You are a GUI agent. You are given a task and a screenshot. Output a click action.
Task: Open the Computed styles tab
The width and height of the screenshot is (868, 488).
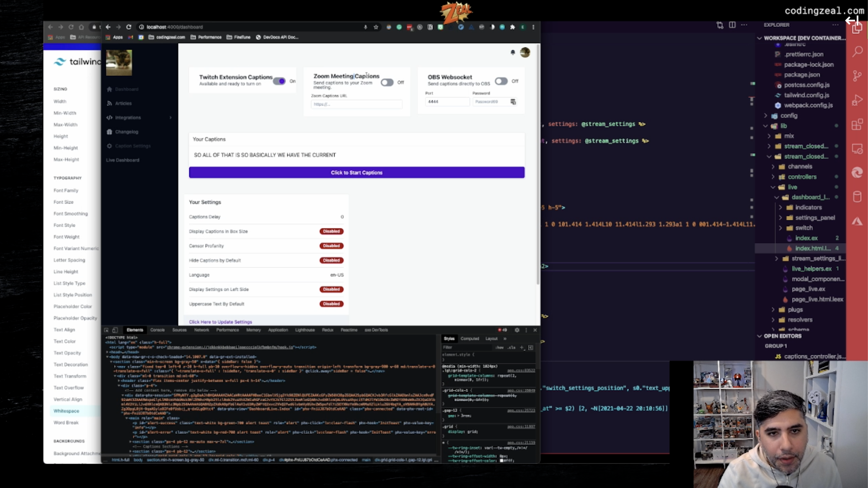470,338
